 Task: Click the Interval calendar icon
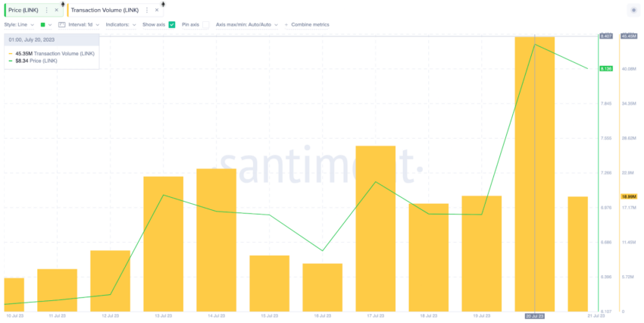61,25
